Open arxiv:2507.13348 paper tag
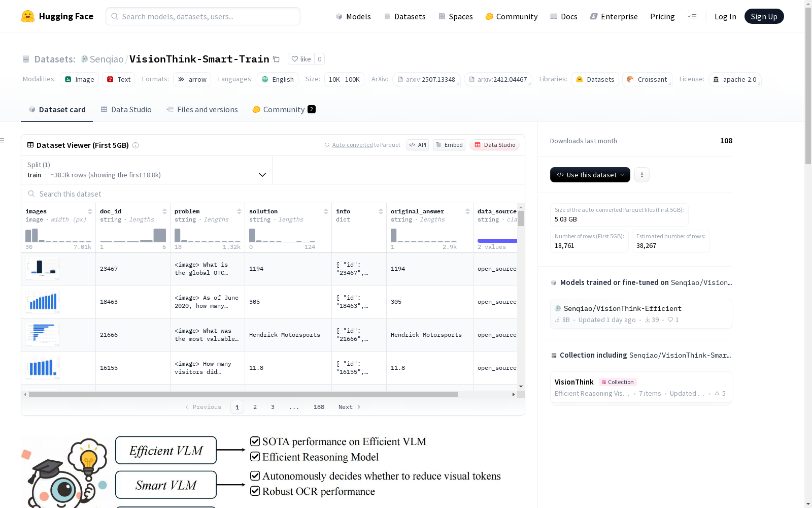The image size is (812, 508). coord(426,79)
